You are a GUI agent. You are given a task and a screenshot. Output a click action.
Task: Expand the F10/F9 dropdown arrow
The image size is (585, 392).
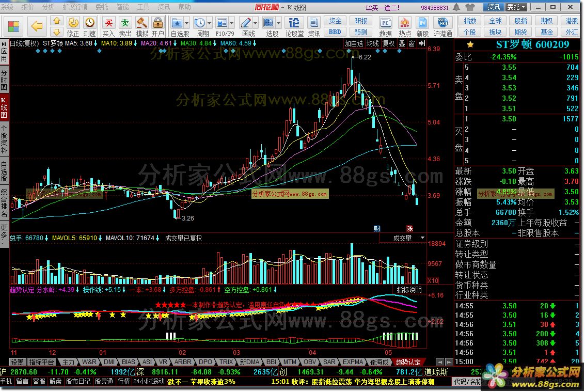click(x=232, y=23)
